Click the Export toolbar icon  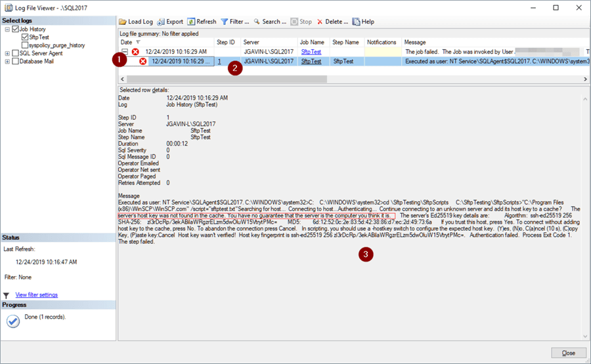coord(161,22)
